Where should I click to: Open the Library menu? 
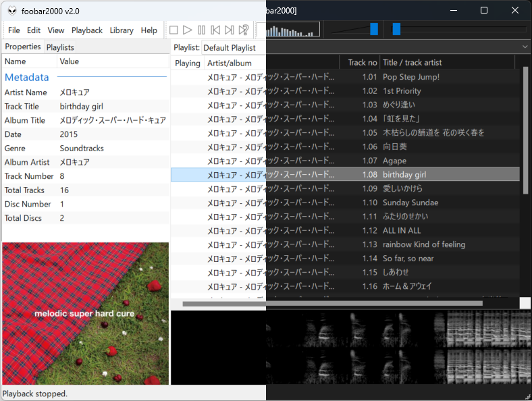[122, 30]
